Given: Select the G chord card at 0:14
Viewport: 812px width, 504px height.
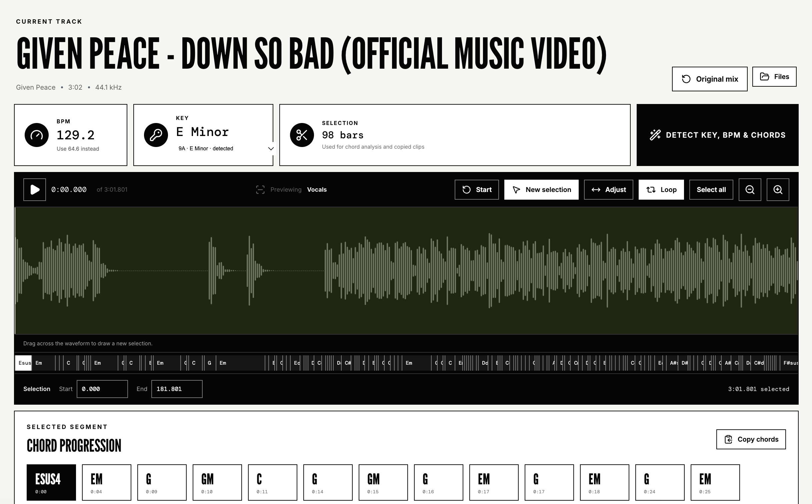Looking at the screenshot, I should (328, 482).
